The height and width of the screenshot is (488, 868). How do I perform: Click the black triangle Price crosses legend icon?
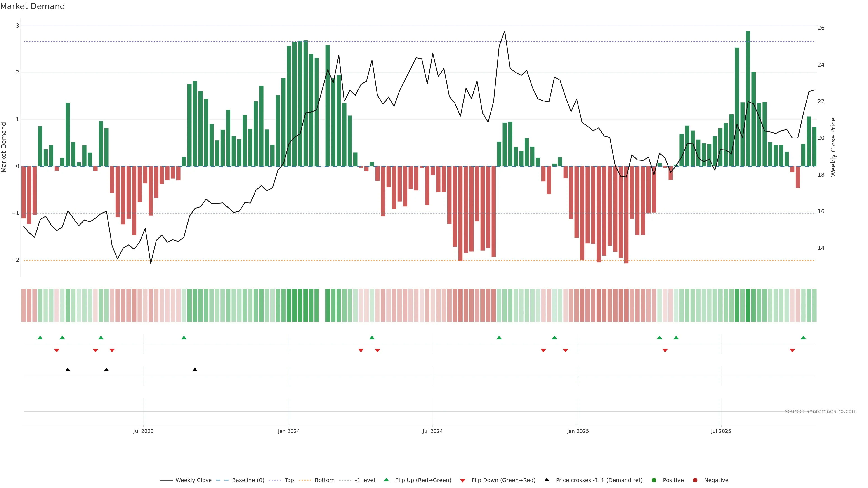coord(547,480)
